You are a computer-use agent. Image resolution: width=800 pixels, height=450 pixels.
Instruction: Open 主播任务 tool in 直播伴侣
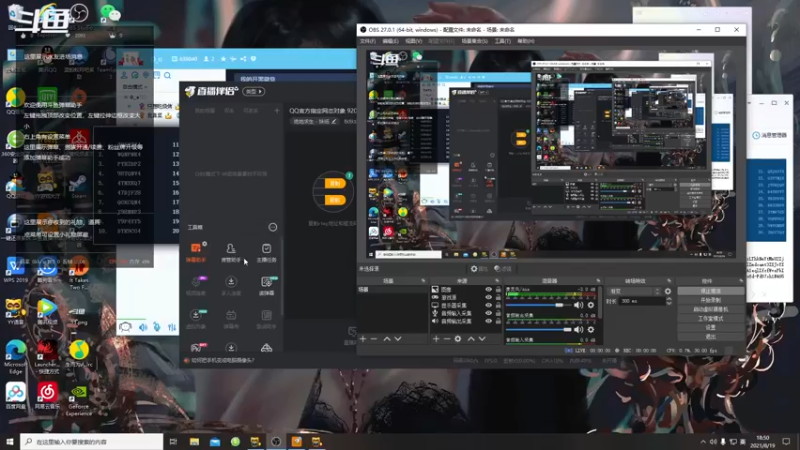266,253
